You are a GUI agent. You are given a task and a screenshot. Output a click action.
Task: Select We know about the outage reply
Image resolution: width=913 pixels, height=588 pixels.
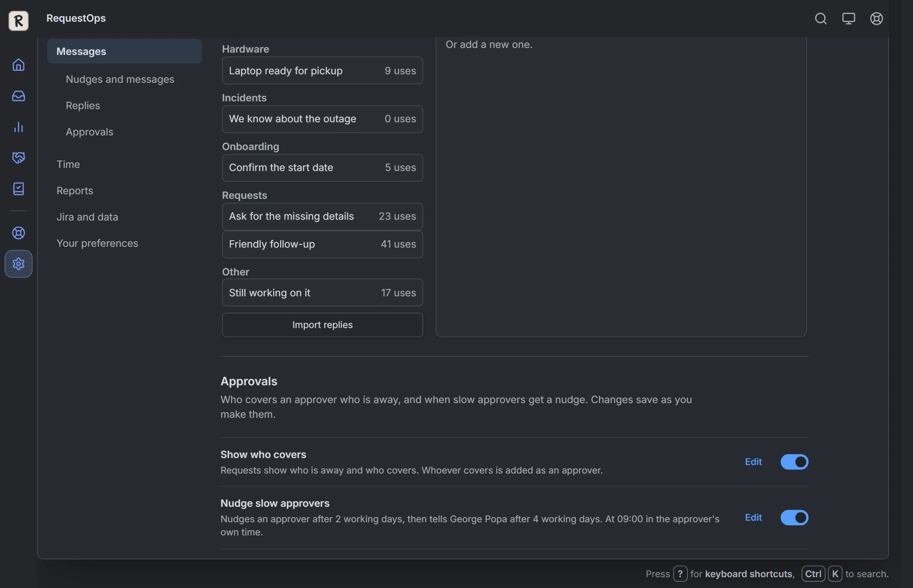tap(322, 119)
